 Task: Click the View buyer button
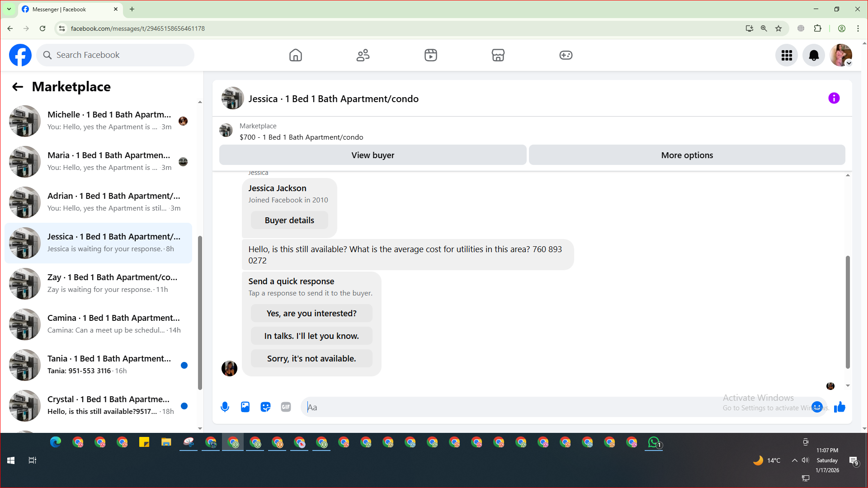point(373,155)
